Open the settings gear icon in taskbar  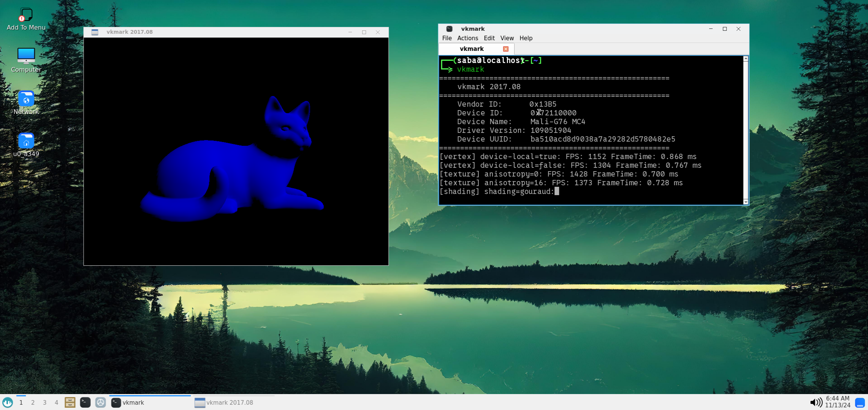point(100,402)
